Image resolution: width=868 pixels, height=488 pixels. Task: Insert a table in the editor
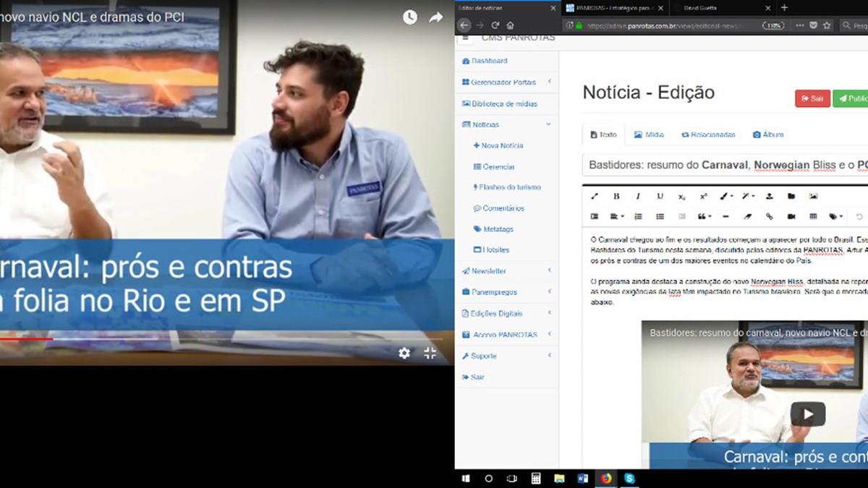pos(813,216)
